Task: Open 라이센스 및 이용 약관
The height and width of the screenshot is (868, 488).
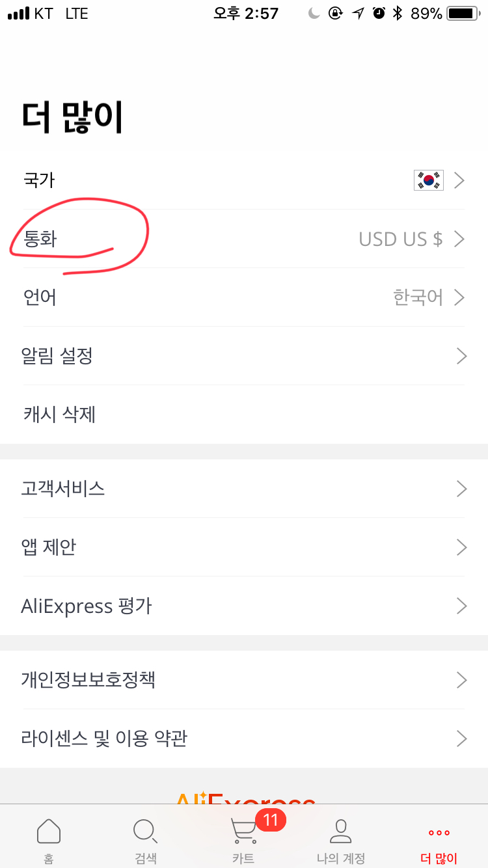Action: point(104,739)
